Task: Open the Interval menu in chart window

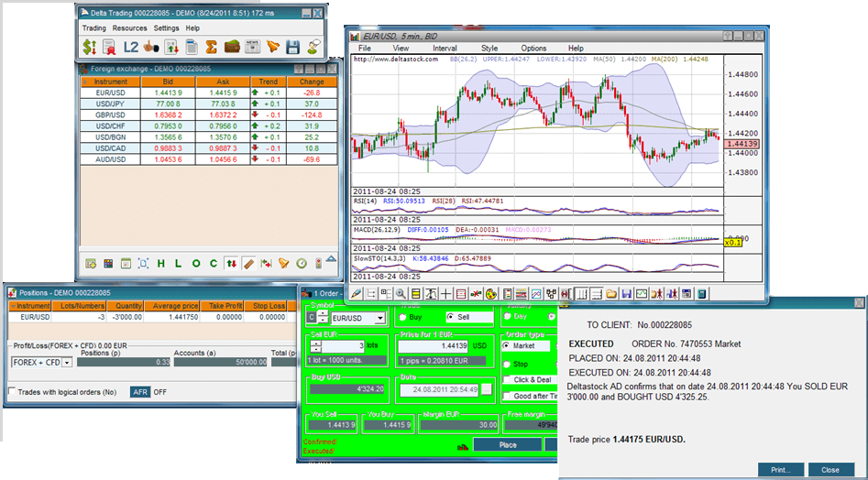Action: pos(445,49)
